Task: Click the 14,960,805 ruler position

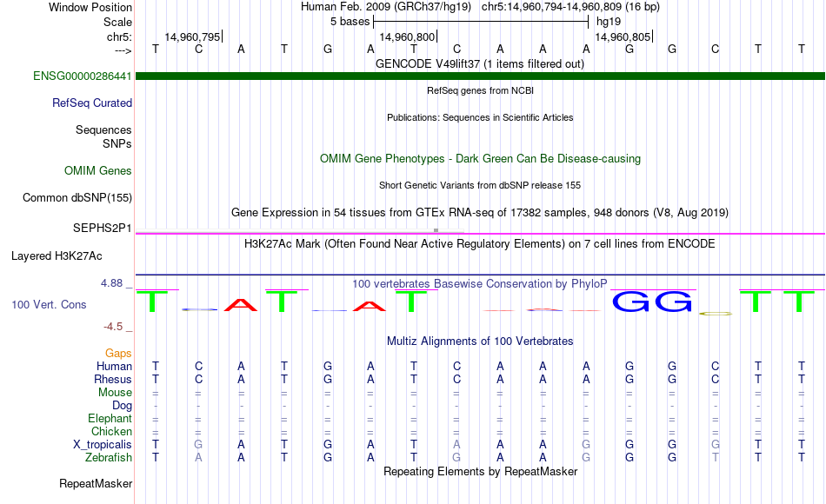Action: pyautogui.click(x=623, y=36)
